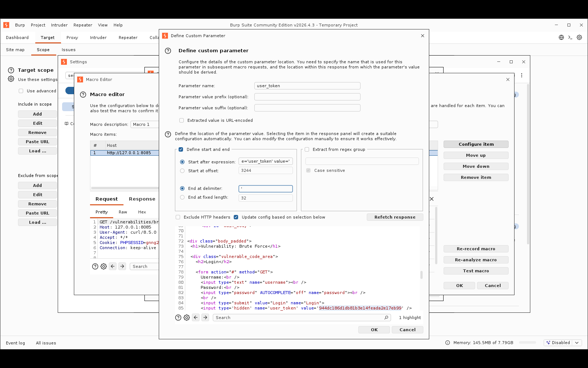This screenshot has width=588, height=368.
Task: Click Paste URL under Include in scope
Action: pos(37,142)
